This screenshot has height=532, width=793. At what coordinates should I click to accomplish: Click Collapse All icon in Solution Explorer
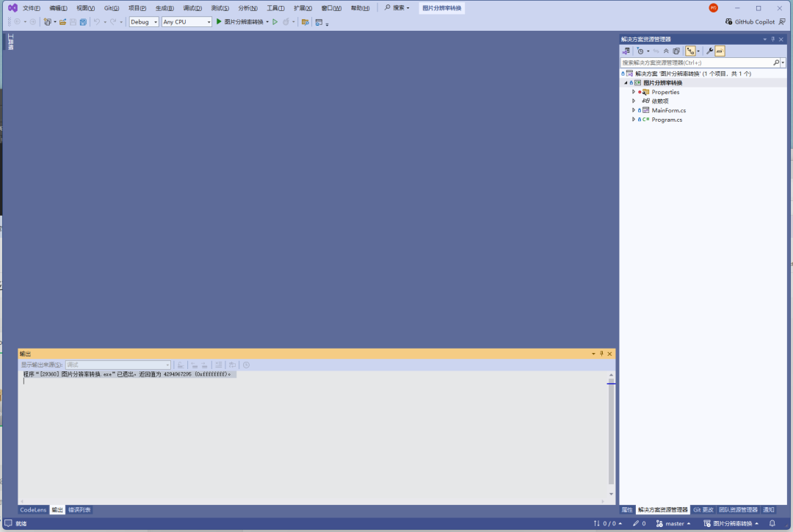666,51
